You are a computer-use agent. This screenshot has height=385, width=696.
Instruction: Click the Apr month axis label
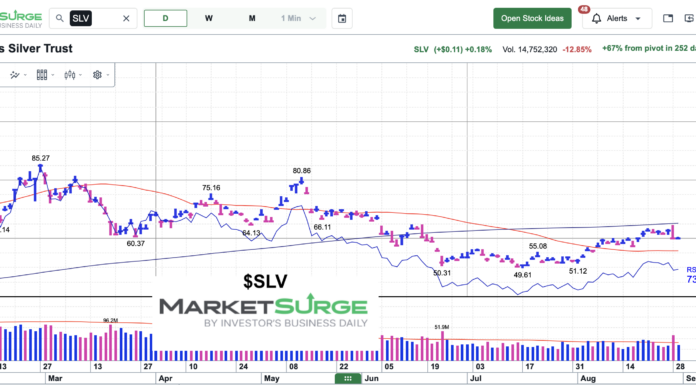point(165,379)
